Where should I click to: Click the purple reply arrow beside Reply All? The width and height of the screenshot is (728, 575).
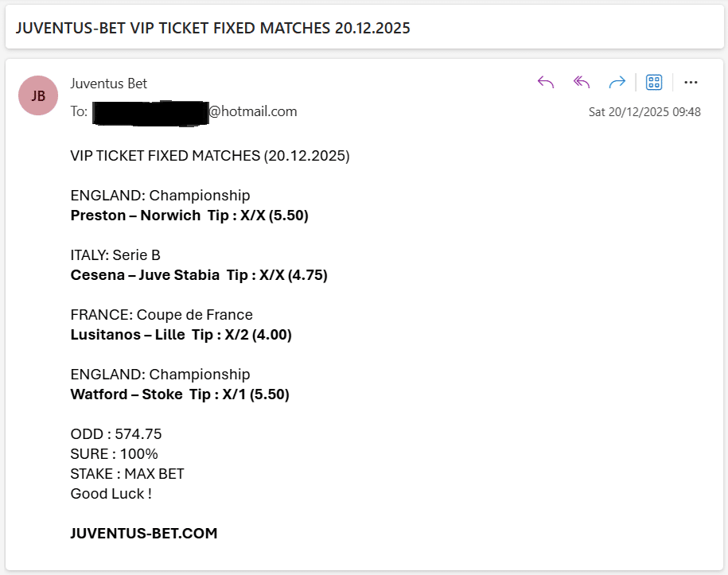(x=545, y=82)
